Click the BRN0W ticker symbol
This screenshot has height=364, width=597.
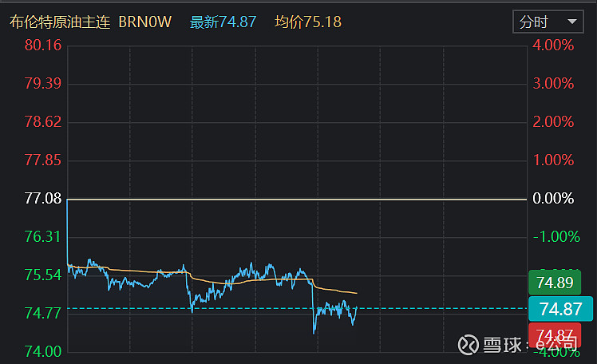pyautogui.click(x=145, y=22)
